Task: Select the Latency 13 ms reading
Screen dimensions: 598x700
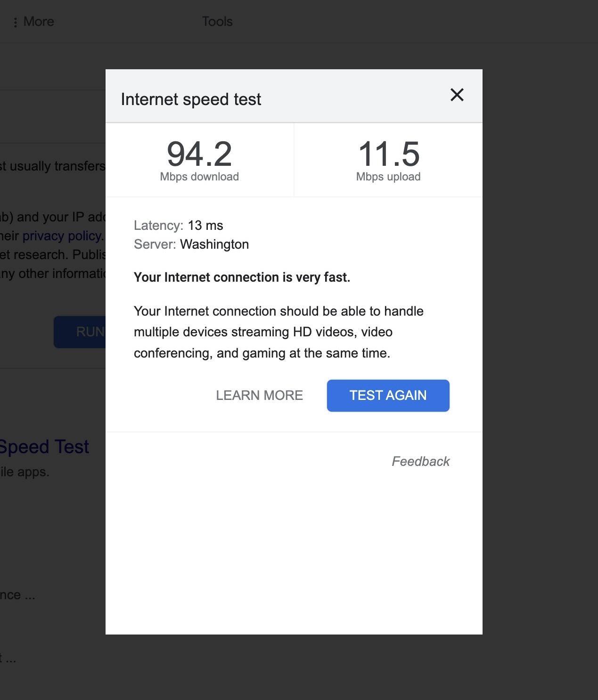Action: 179,225
